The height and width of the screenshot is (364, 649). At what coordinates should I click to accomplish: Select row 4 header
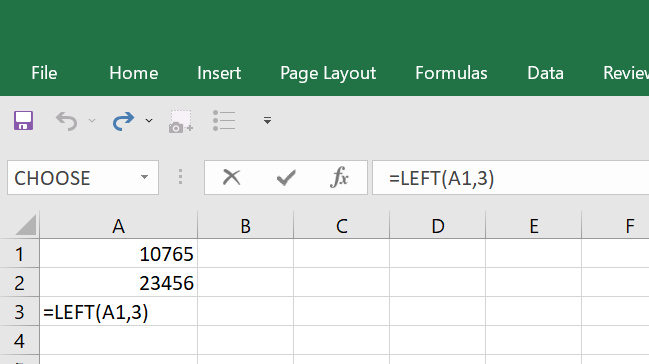coord(19,340)
